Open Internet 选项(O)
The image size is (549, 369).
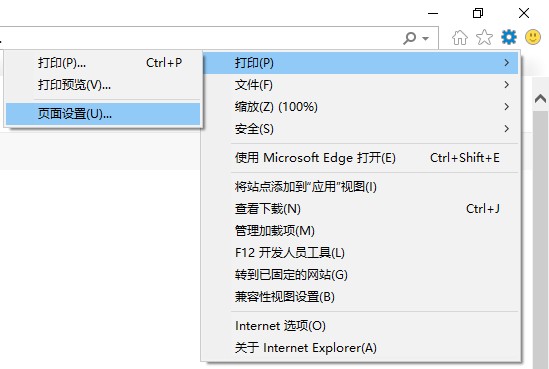[x=374, y=326]
